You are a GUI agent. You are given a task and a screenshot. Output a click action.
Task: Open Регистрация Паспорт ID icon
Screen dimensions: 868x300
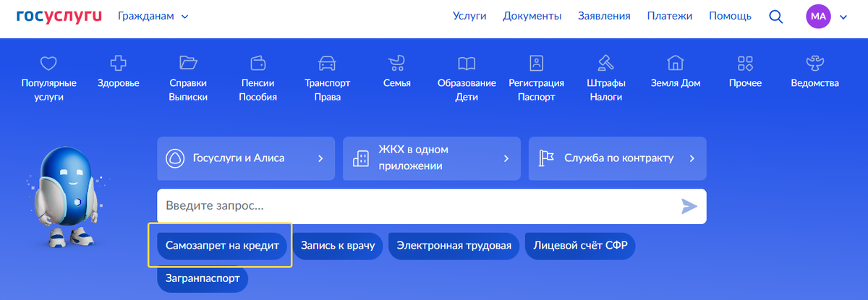coord(536,63)
